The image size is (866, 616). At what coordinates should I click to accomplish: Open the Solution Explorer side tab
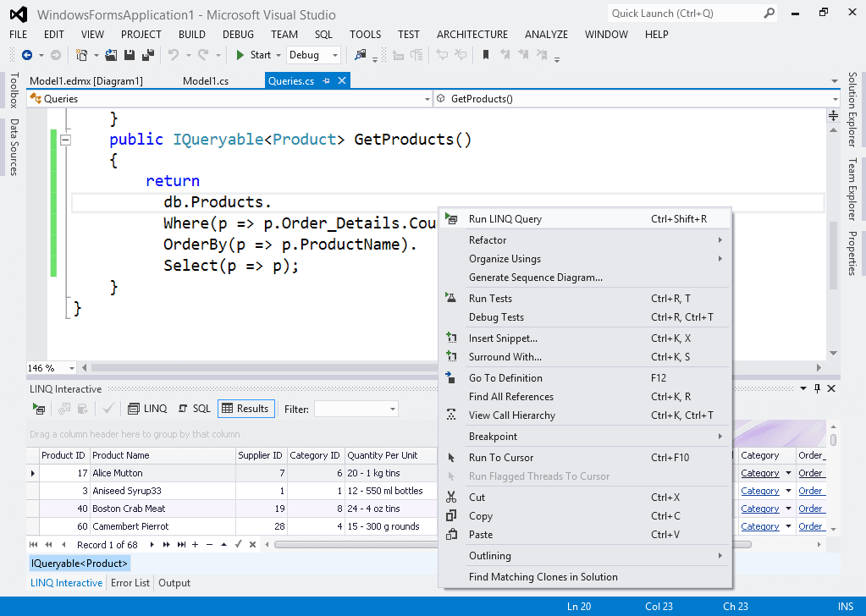click(852, 109)
